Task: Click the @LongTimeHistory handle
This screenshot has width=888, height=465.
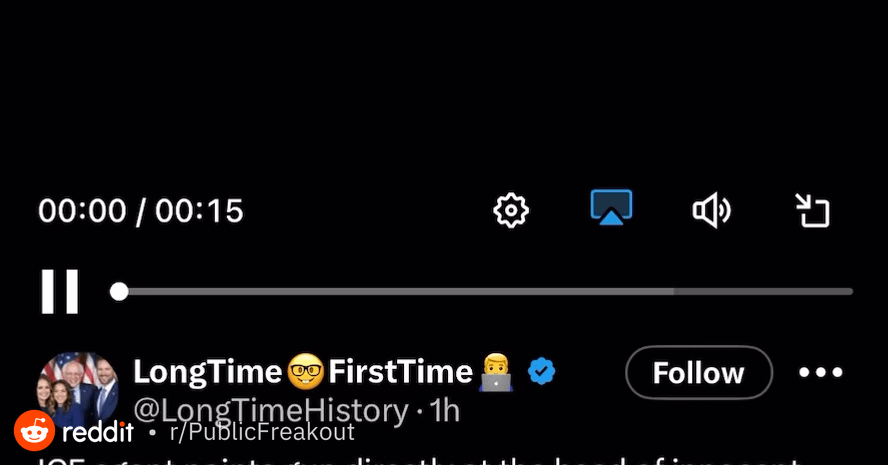Action: tap(271, 411)
